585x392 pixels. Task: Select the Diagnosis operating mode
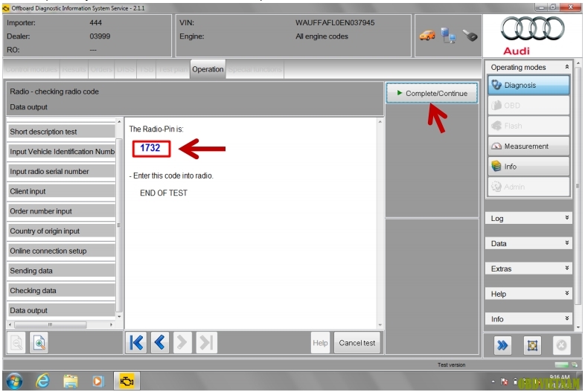(528, 85)
